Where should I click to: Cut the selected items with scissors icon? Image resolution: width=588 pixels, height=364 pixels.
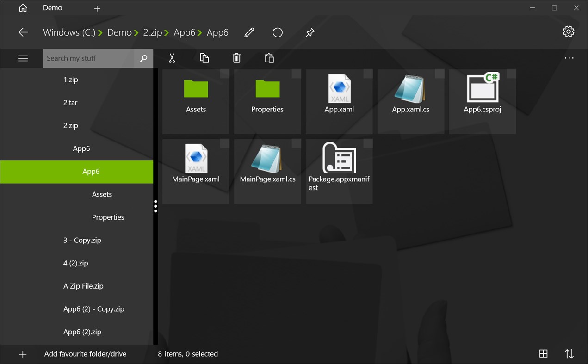[172, 58]
